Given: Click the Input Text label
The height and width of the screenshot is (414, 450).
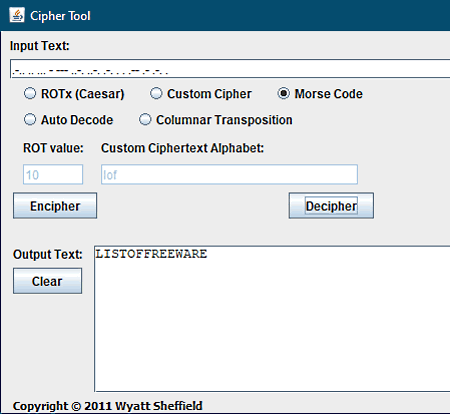Looking at the screenshot, I should 40,46.
